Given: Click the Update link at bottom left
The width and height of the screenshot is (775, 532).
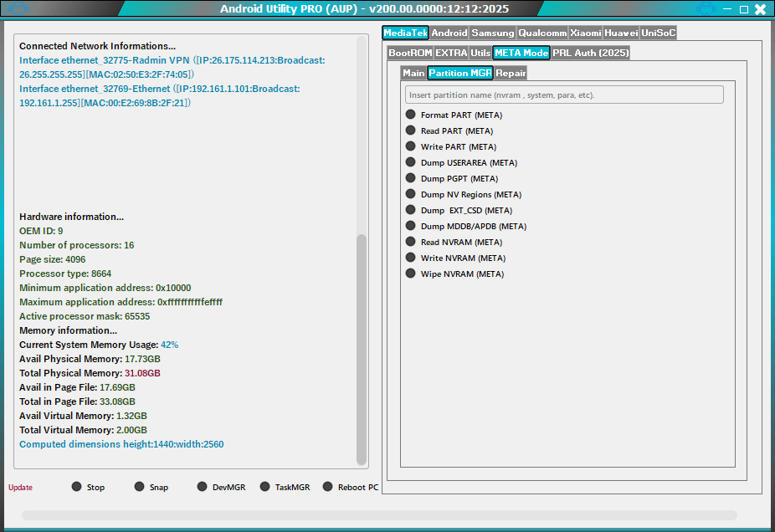Looking at the screenshot, I should [19, 487].
